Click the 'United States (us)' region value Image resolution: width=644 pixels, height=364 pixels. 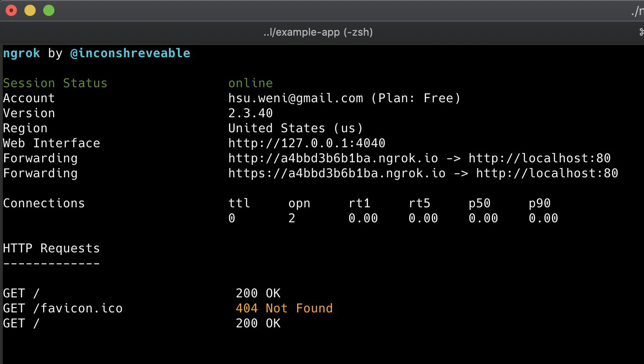[x=296, y=128]
